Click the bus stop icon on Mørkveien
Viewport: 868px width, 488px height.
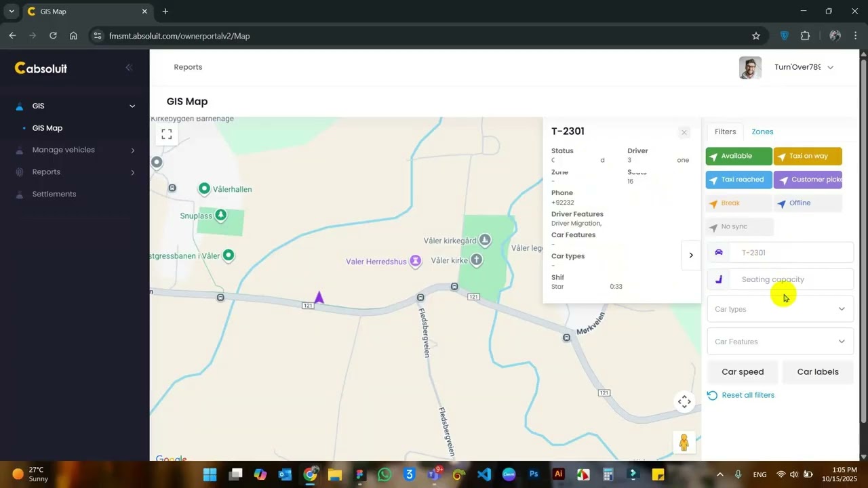566,338
